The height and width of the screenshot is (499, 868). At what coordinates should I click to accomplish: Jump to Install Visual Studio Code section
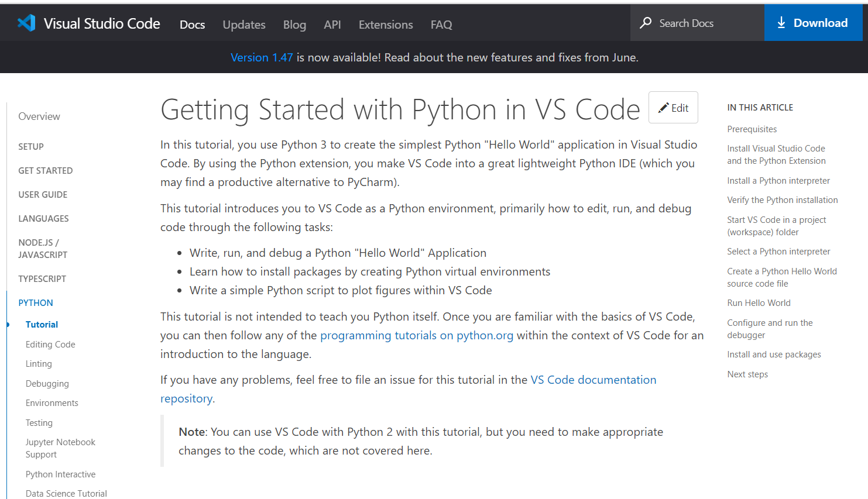(776, 155)
